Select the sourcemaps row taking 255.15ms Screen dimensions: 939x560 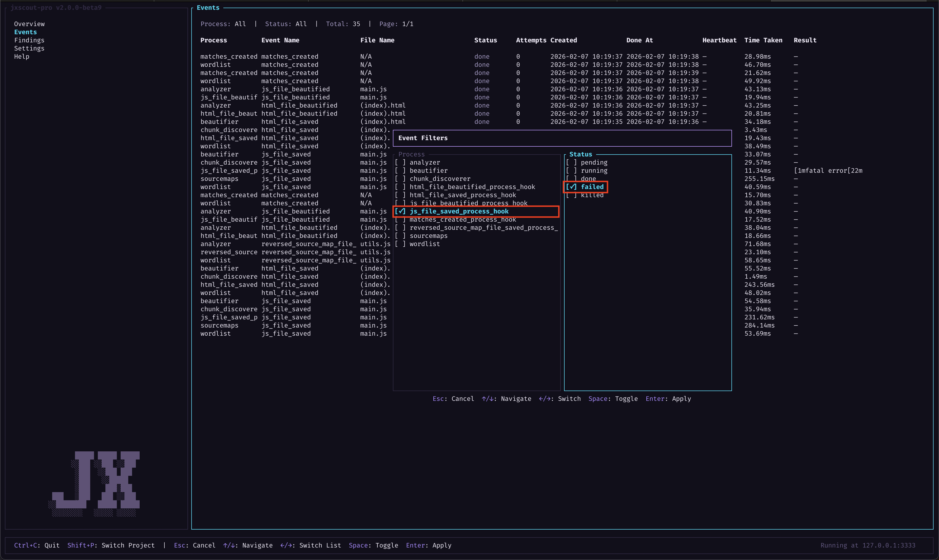tap(499, 179)
